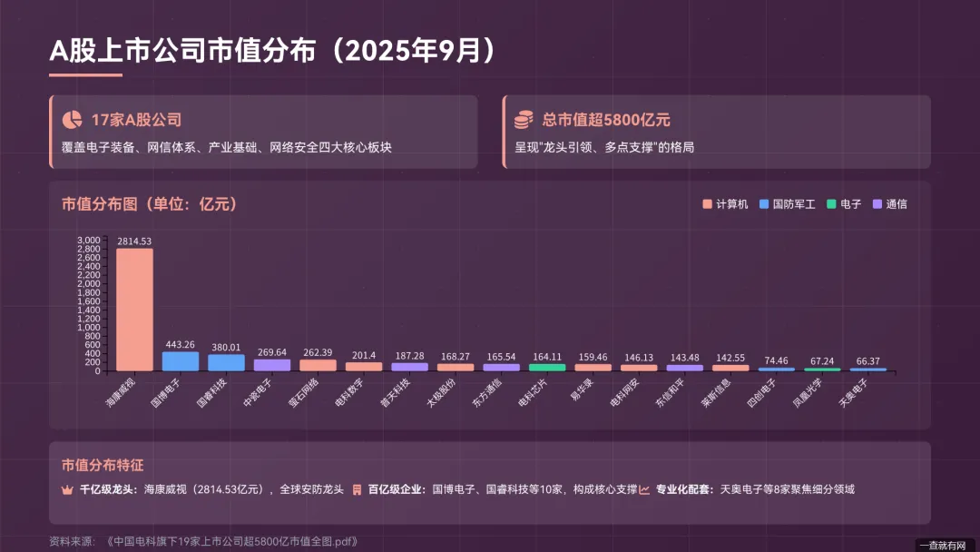This screenshot has height=552, width=980.
Task: Click the 168.27 value label
Action: click(455, 356)
